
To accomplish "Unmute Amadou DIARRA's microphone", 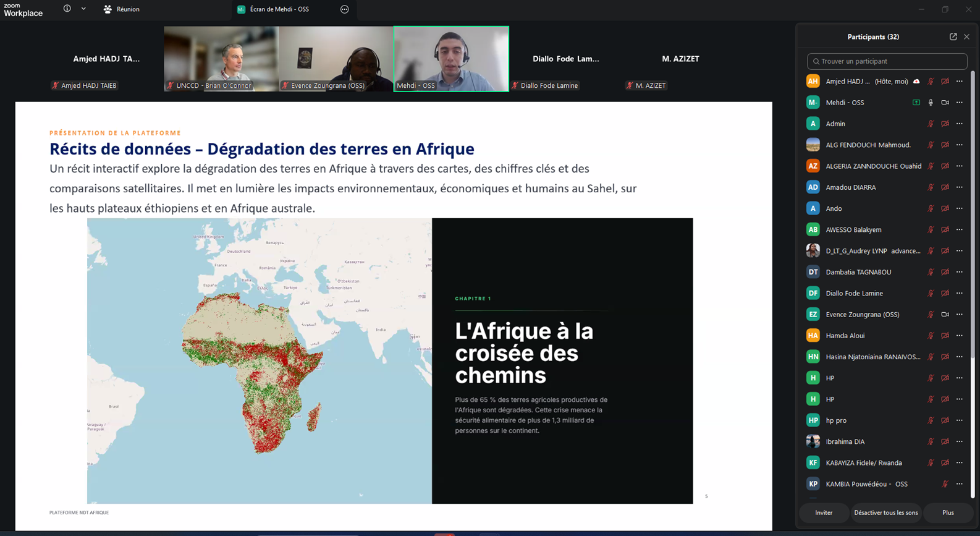I will [931, 187].
